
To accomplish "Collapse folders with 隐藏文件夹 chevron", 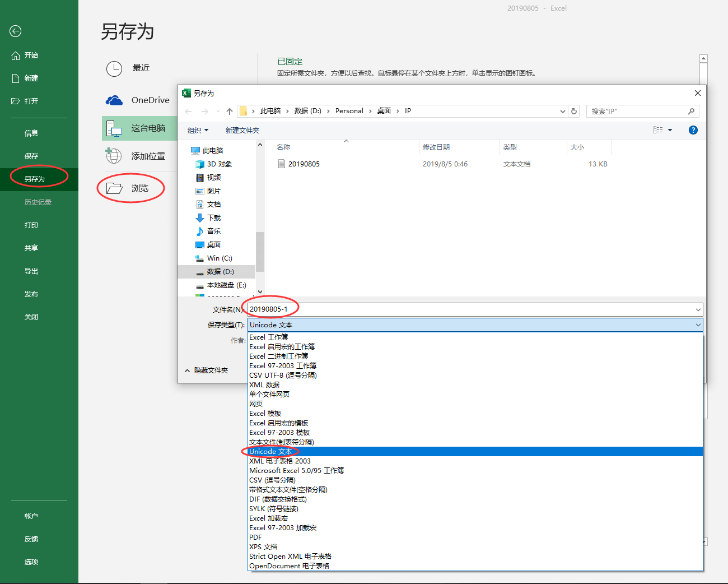I will pos(188,370).
